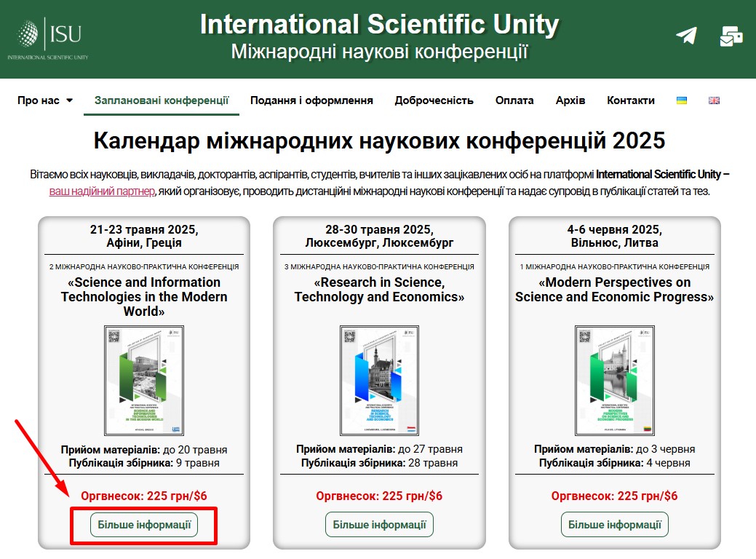756x559 pixels.
Task: Open the Архів menu item
Action: [570, 100]
